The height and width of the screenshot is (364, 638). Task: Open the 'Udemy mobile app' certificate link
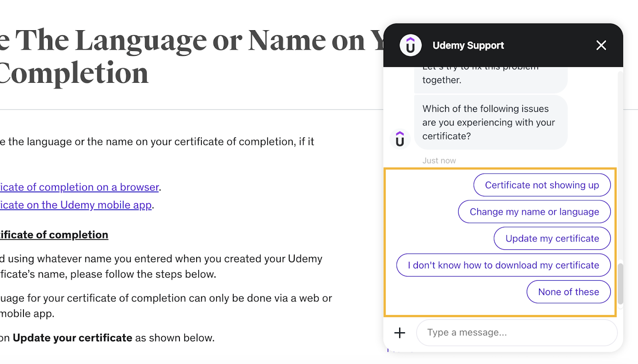[76, 205]
